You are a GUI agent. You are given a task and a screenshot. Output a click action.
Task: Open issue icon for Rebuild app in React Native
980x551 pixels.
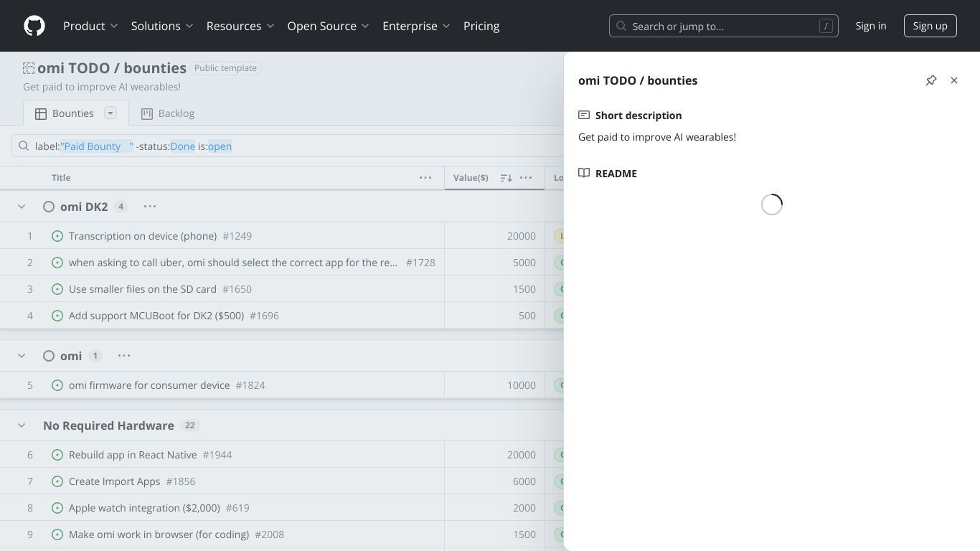(x=57, y=455)
